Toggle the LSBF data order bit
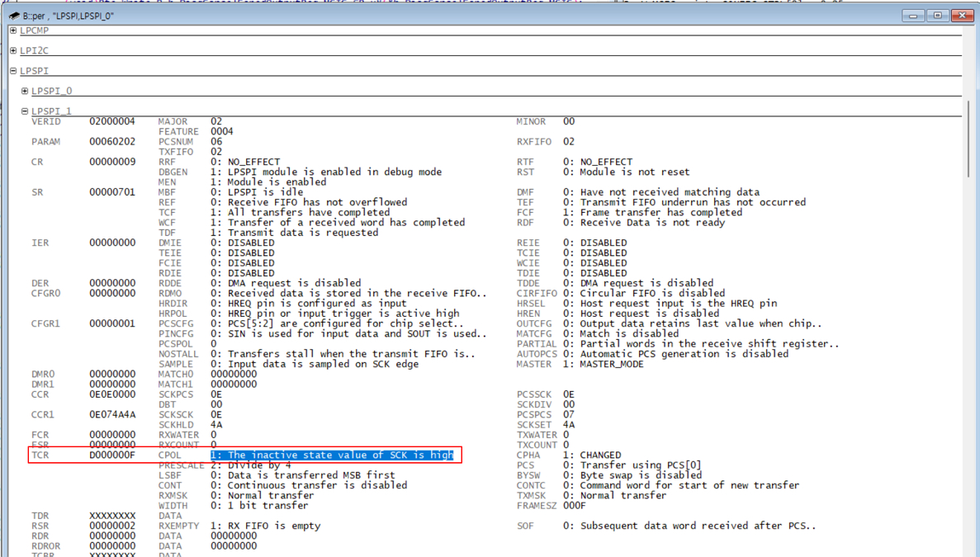Image resolution: width=980 pixels, height=557 pixels. (297, 474)
